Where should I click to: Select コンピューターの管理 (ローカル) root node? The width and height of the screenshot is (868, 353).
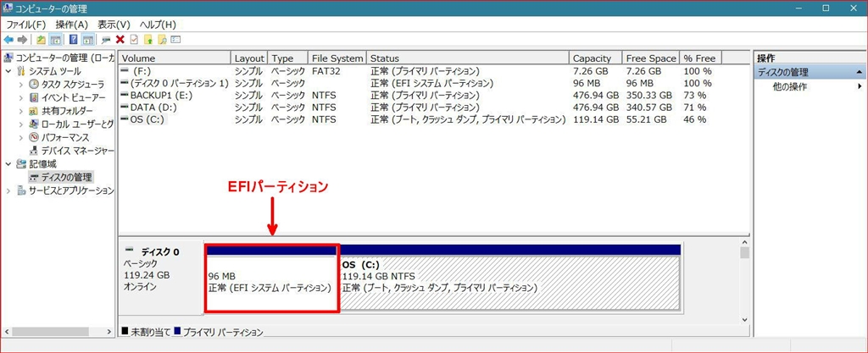tap(64, 58)
